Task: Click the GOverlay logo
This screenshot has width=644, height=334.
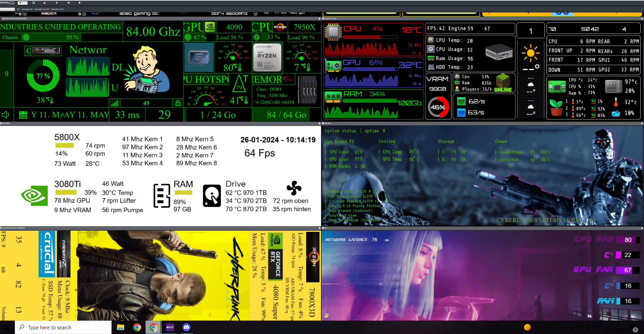Action: click(x=7, y=3)
